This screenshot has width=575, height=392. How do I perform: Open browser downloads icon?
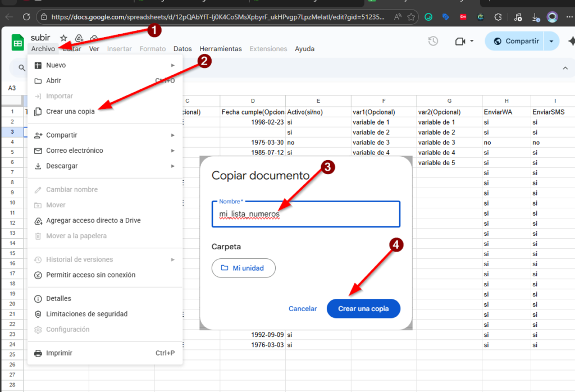535,17
